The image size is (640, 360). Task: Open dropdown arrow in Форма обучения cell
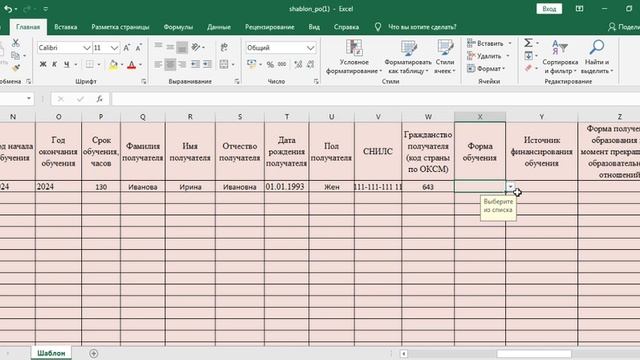(x=511, y=187)
